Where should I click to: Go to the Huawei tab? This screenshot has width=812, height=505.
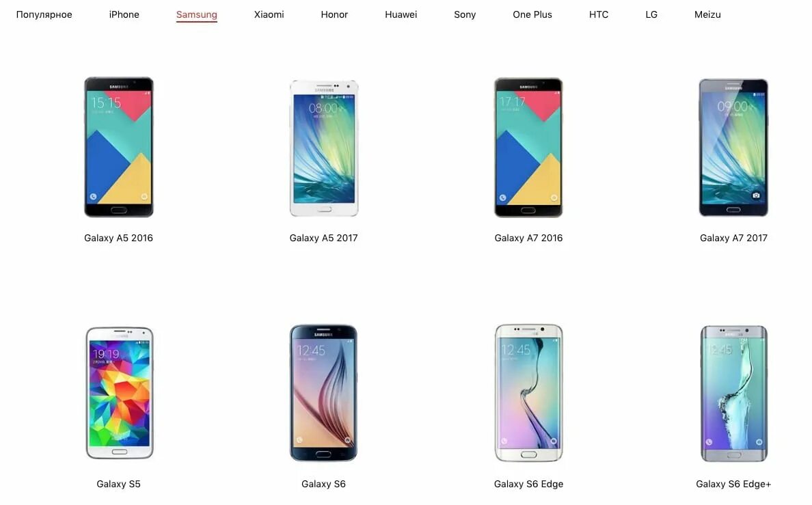401,14
